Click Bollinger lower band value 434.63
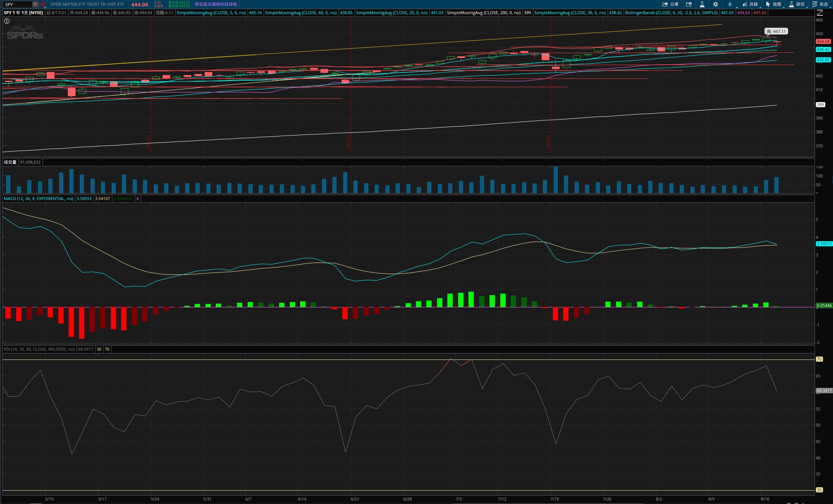The image size is (833, 504). coord(743,13)
